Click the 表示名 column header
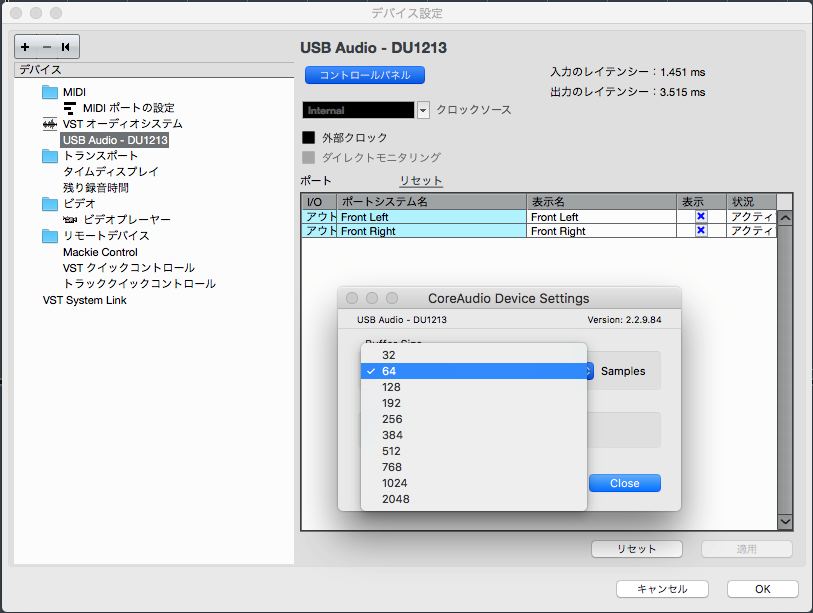 click(x=601, y=202)
